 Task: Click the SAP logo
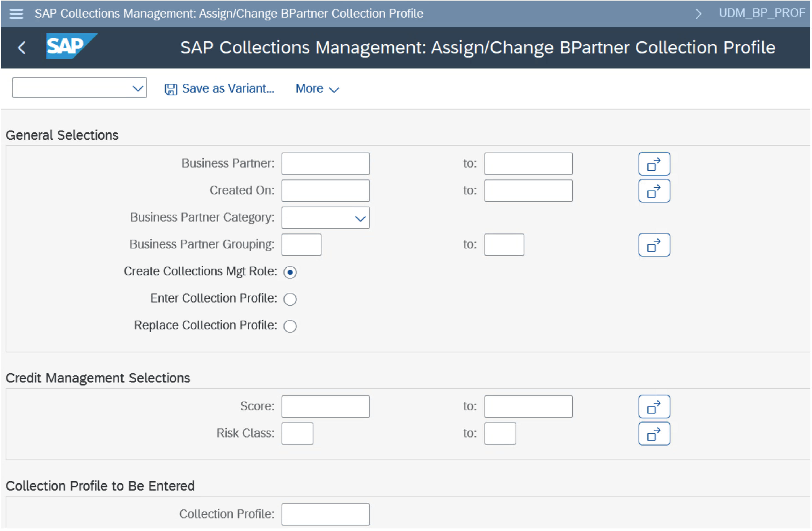pyautogui.click(x=71, y=46)
